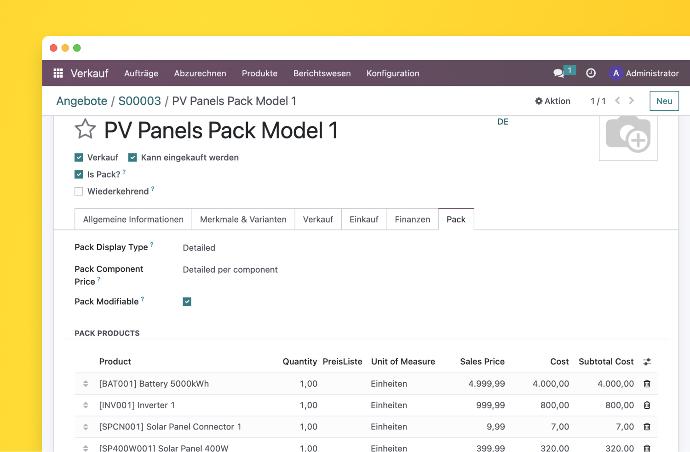The width and height of the screenshot is (690, 452).
Task: Sort by Quantity column header
Action: pyautogui.click(x=299, y=361)
